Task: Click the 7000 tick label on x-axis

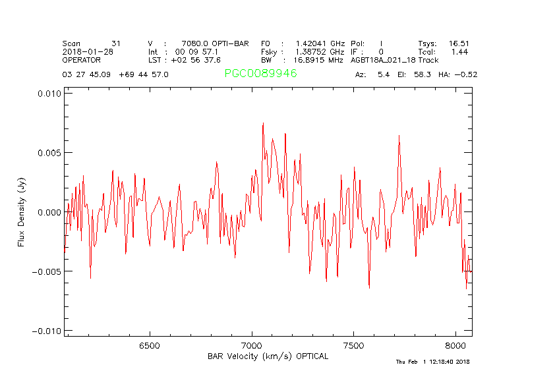Action: pos(252,346)
